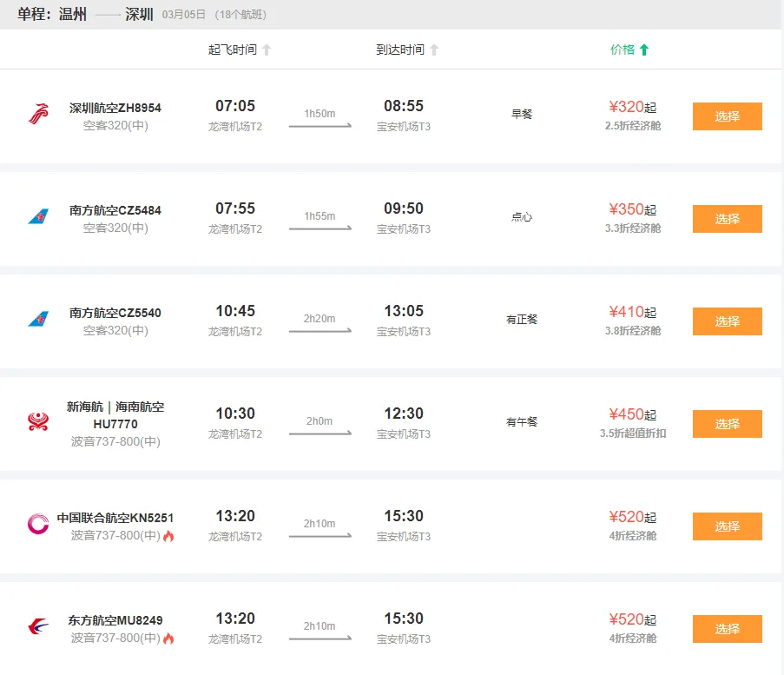Screen dimensions: 784x675
Task: Click the sort arrow beside 起飞时间
Action: (x=267, y=50)
